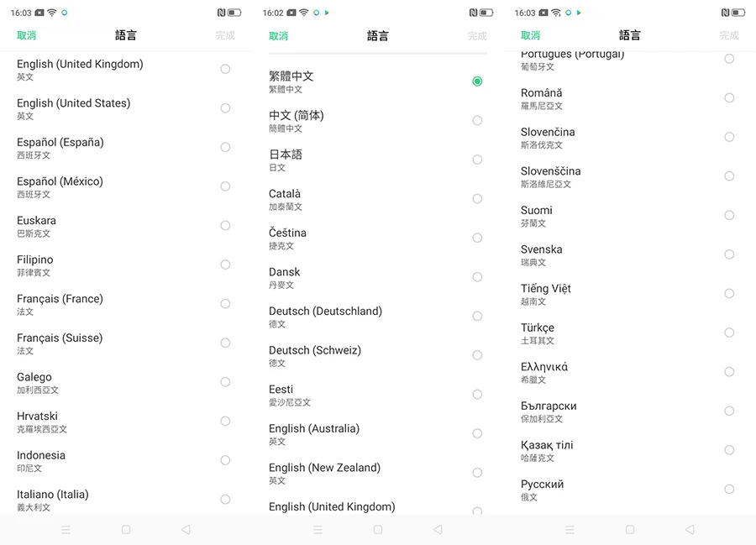Select radio button for 日本語
The height and width of the screenshot is (545, 756).
tap(477, 160)
